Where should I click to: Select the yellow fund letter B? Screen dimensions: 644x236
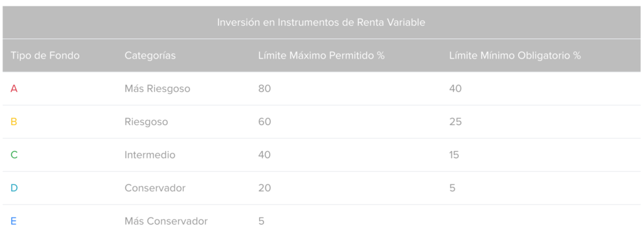click(14, 121)
